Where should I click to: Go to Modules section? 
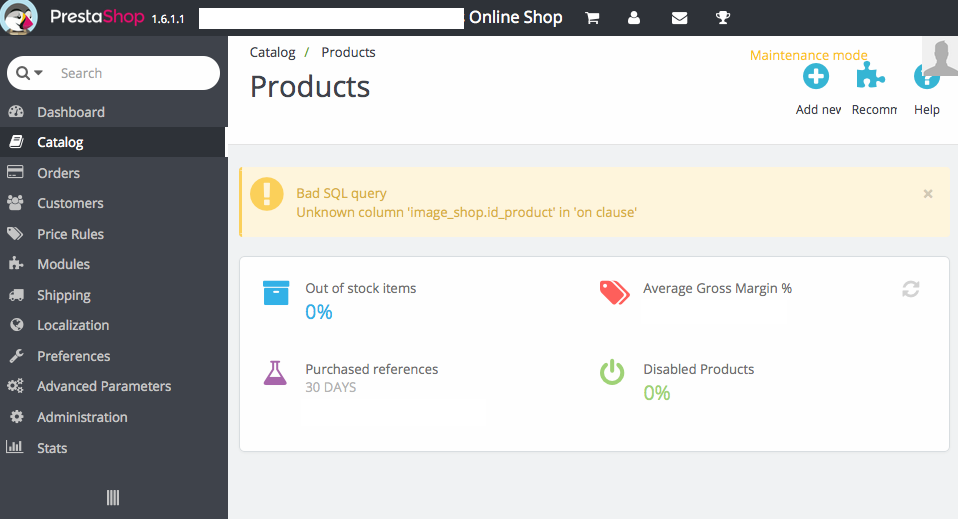(x=63, y=264)
